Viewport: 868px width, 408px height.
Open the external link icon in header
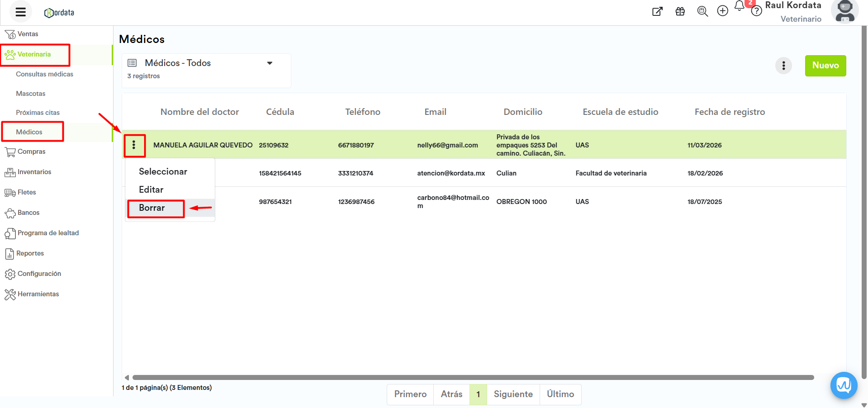tap(657, 12)
